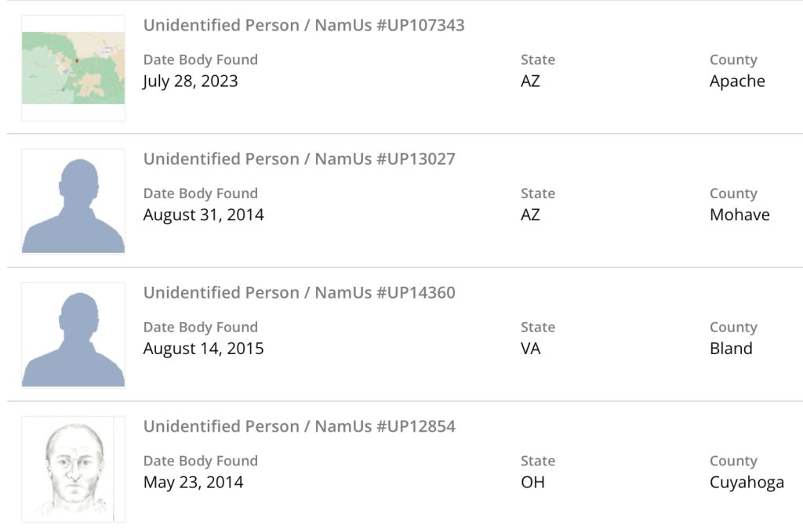Screen dimensions: 803x532
Task: Click the AZ state for Mohave record
Action: click(x=531, y=215)
